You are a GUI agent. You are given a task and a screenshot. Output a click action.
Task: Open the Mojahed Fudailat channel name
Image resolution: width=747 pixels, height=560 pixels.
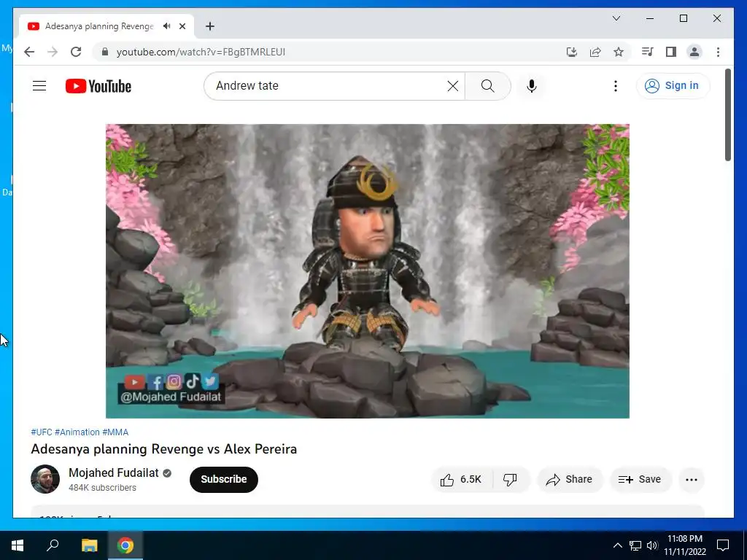113,472
